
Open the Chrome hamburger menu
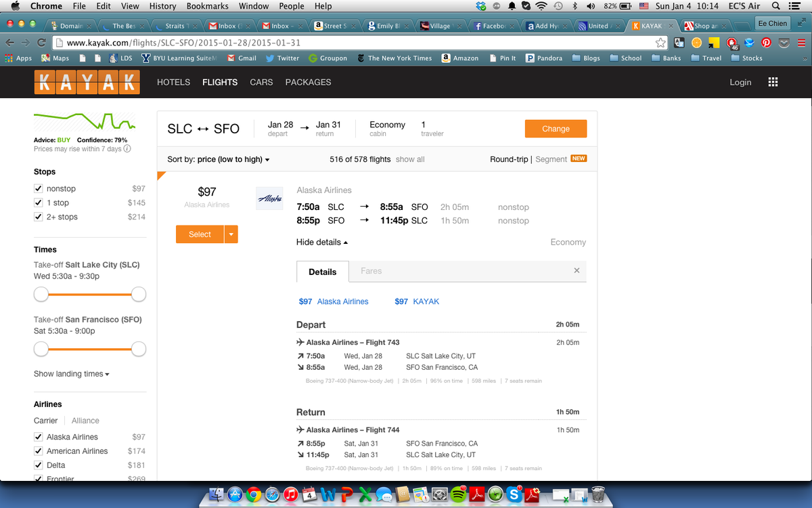point(802,43)
